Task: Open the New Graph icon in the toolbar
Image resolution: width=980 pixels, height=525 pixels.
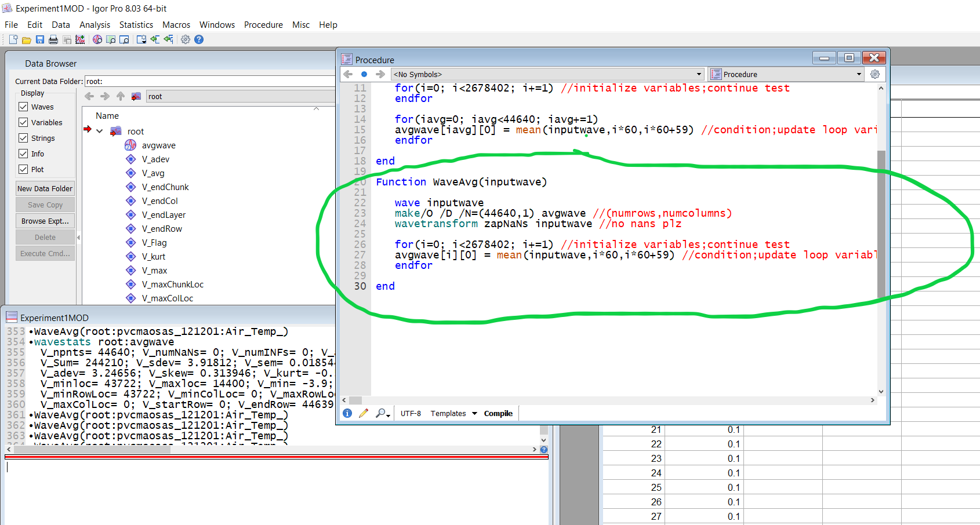Action: (79, 39)
